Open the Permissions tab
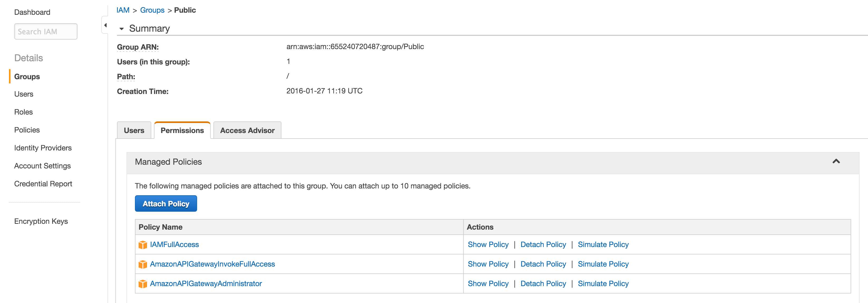 (182, 130)
